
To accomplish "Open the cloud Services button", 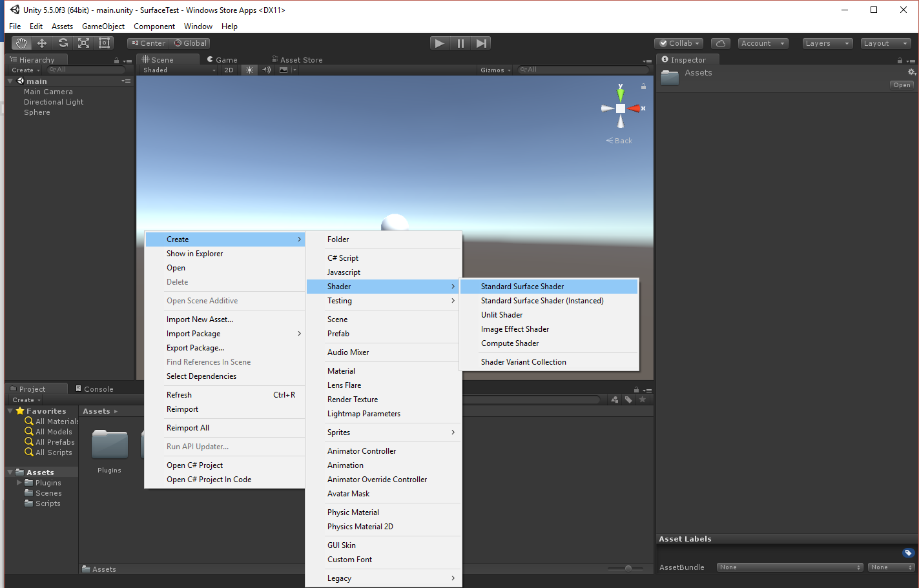I will point(721,43).
